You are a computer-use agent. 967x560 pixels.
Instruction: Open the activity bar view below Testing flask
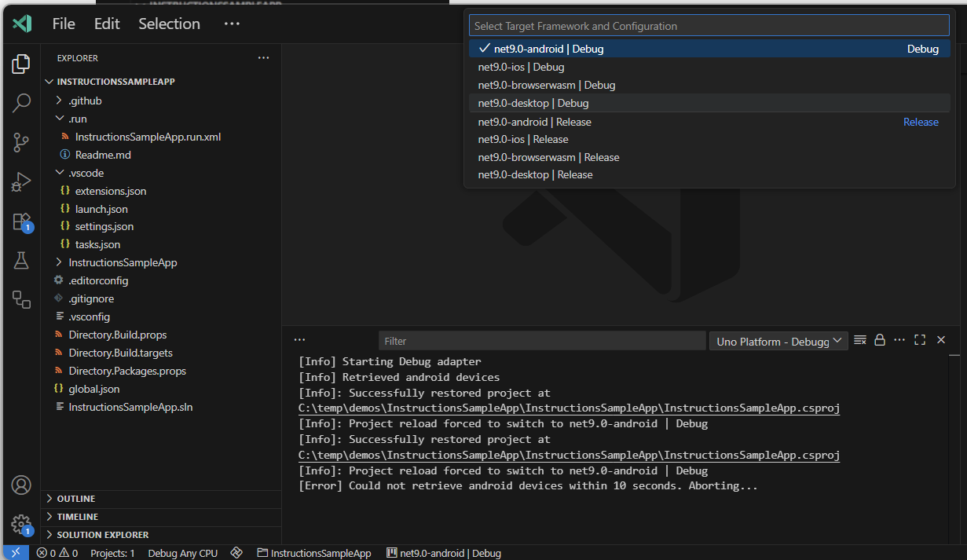click(21, 299)
